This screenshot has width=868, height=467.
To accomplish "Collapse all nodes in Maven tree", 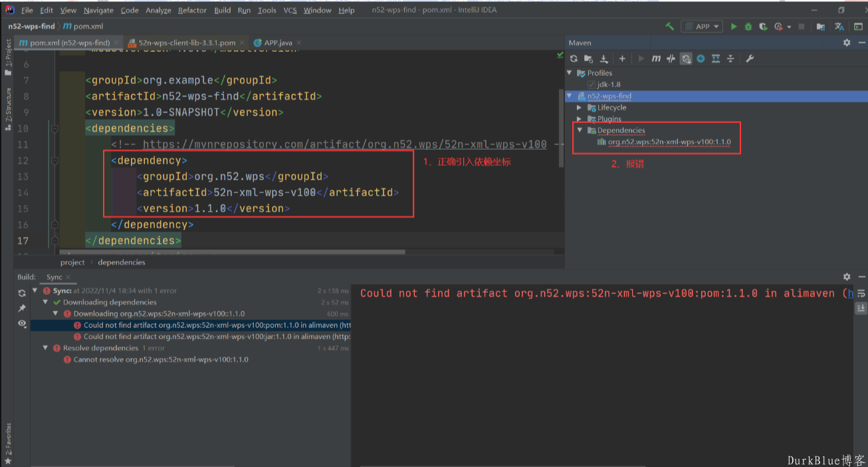I will pyautogui.click(x=730, y=59).
